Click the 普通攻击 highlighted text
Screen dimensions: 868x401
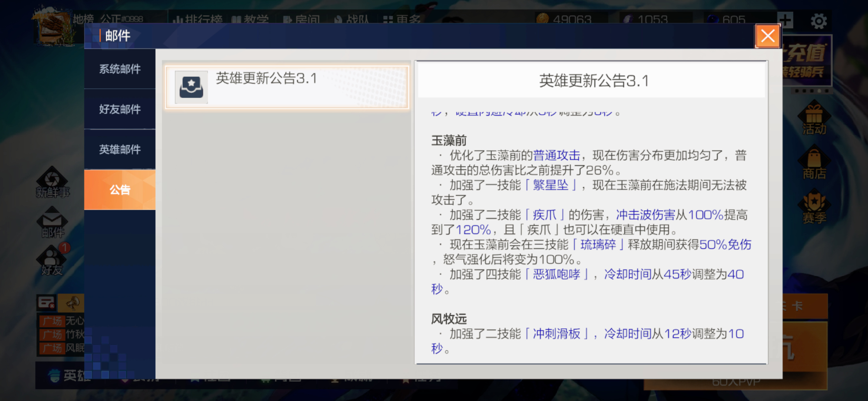[x=556, y=155]
